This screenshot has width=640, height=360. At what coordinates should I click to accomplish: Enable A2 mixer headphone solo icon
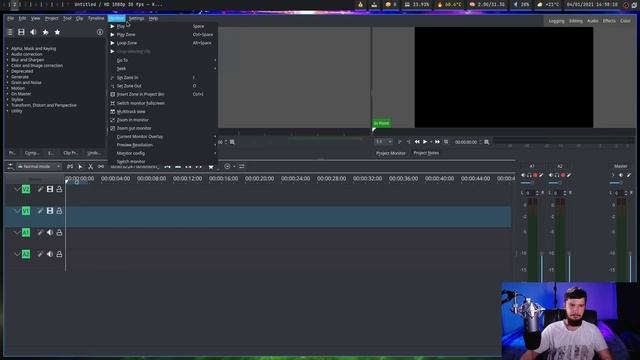coord(557,176)
